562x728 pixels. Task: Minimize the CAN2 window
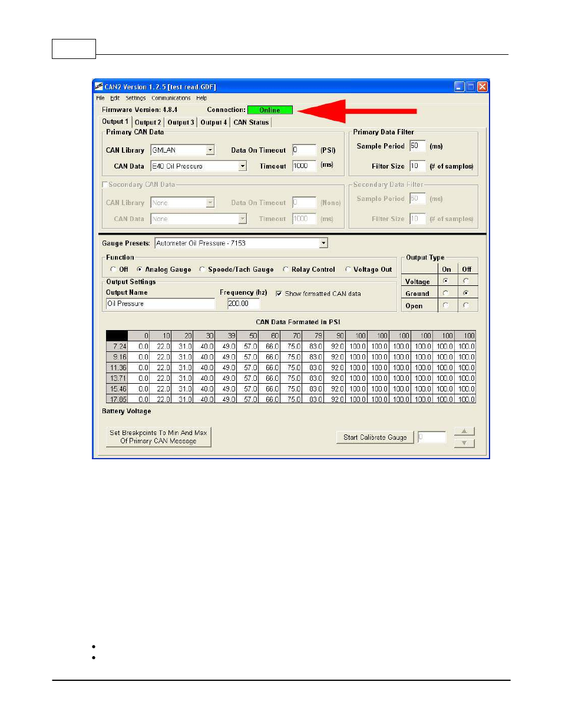pos(459,87)
